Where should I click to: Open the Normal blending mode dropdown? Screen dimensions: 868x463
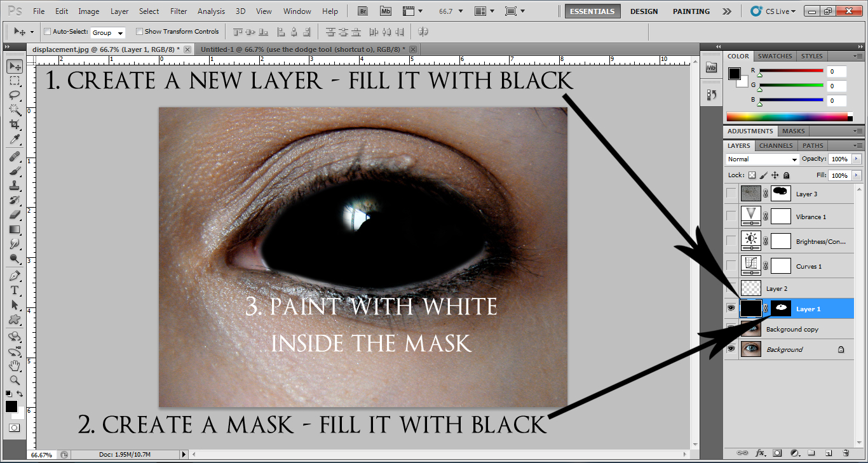coord(762,159)
